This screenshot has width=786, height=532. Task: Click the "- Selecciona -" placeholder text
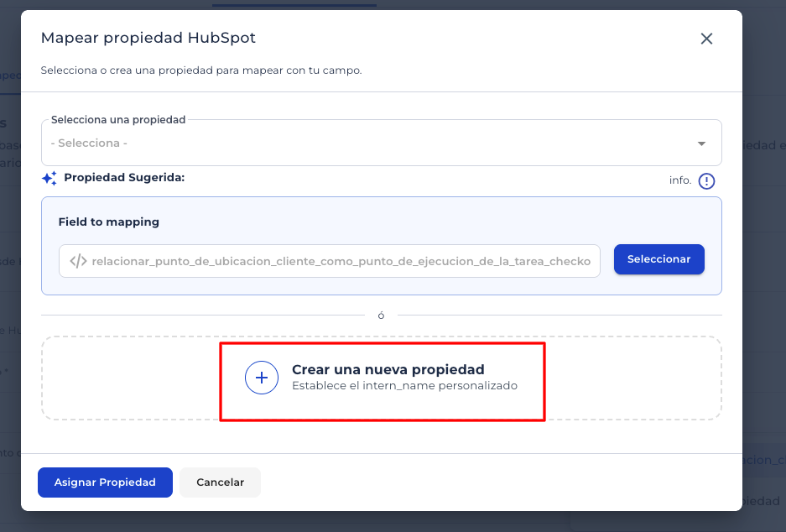point(89,143)
